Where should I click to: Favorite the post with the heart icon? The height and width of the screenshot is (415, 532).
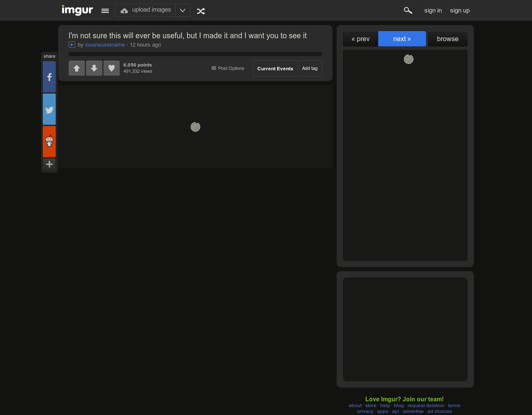point(111,68)
